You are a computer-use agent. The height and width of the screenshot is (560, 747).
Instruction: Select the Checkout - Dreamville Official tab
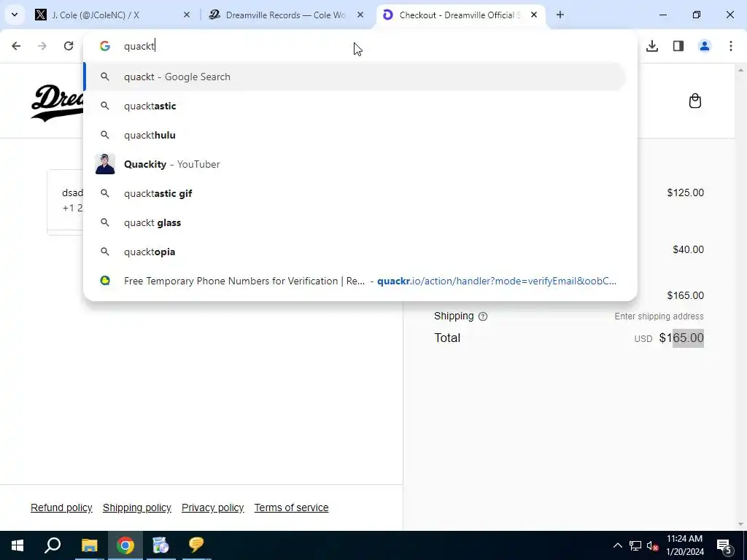tap(460, 15)
